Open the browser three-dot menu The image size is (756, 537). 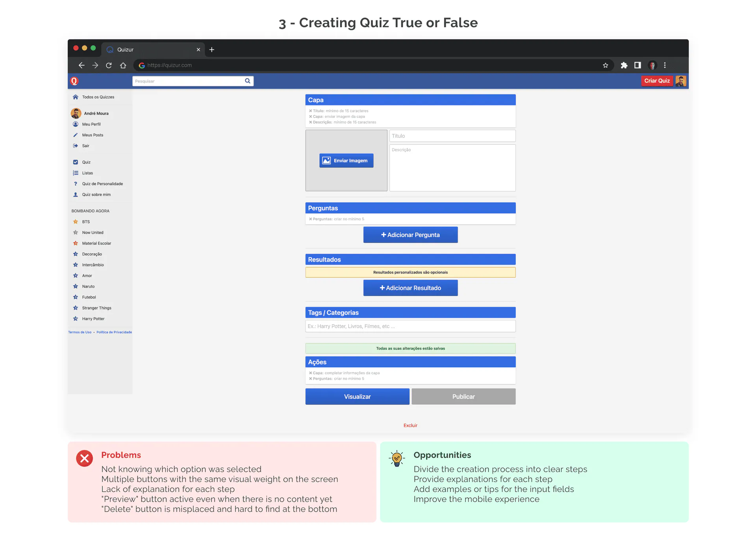(665, 65)
